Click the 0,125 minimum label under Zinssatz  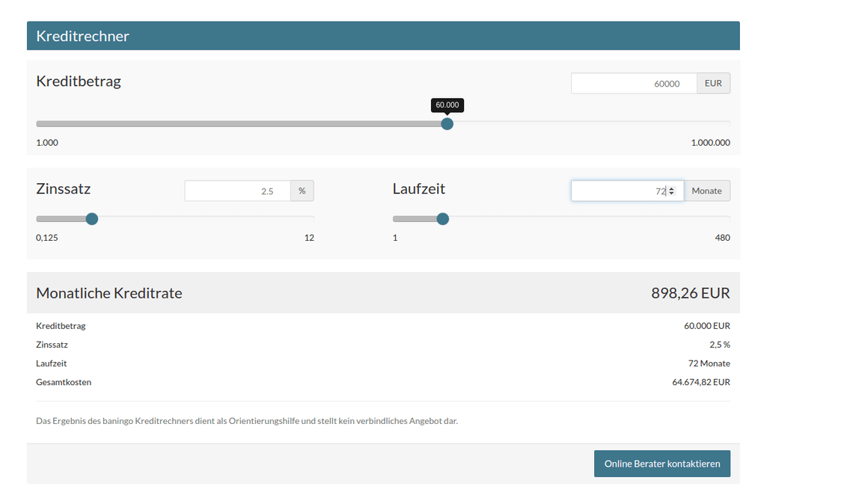[47, 238]
